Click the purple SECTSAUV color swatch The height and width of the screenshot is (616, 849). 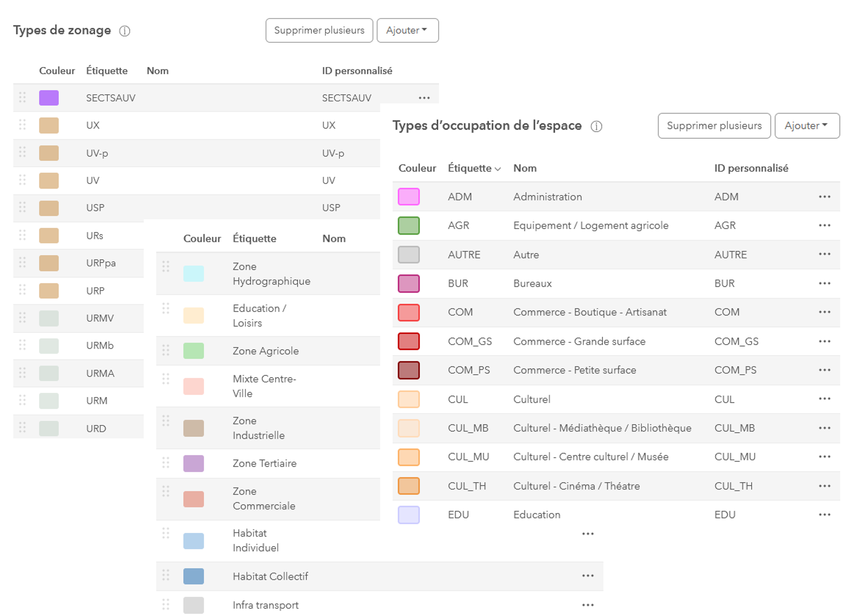click(49, 98)
